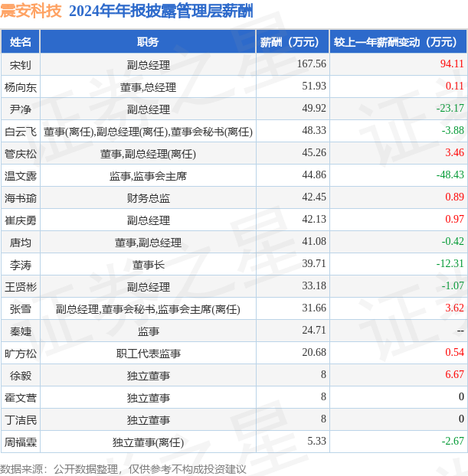
Task: Select the name cell 管庆松
Action: pyautogui.click(x=21, y=154)
